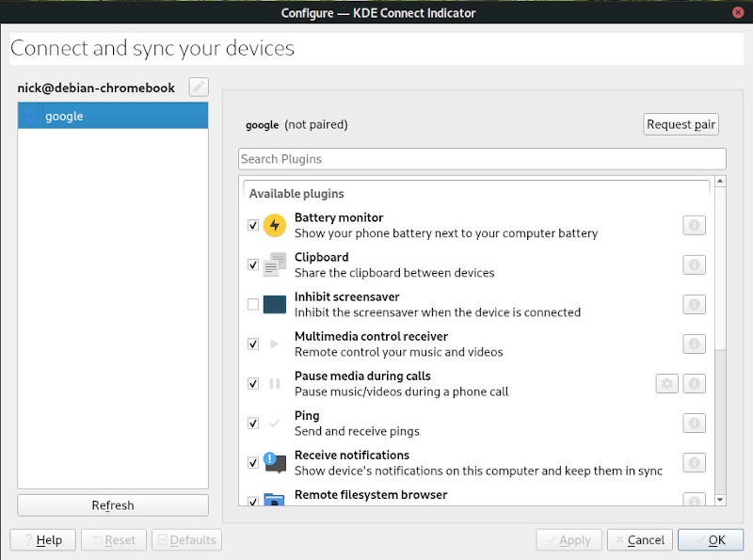Click the Multimedia control receiver play icon
Image resolution: width=753 pixels, height=560 pixels.
[274, 344]
